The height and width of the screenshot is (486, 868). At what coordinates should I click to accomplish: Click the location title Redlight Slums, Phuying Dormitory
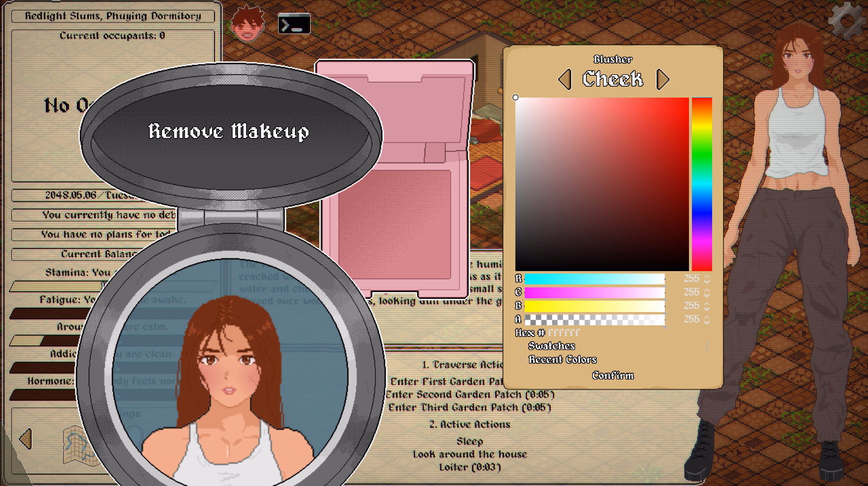[113, 16]
